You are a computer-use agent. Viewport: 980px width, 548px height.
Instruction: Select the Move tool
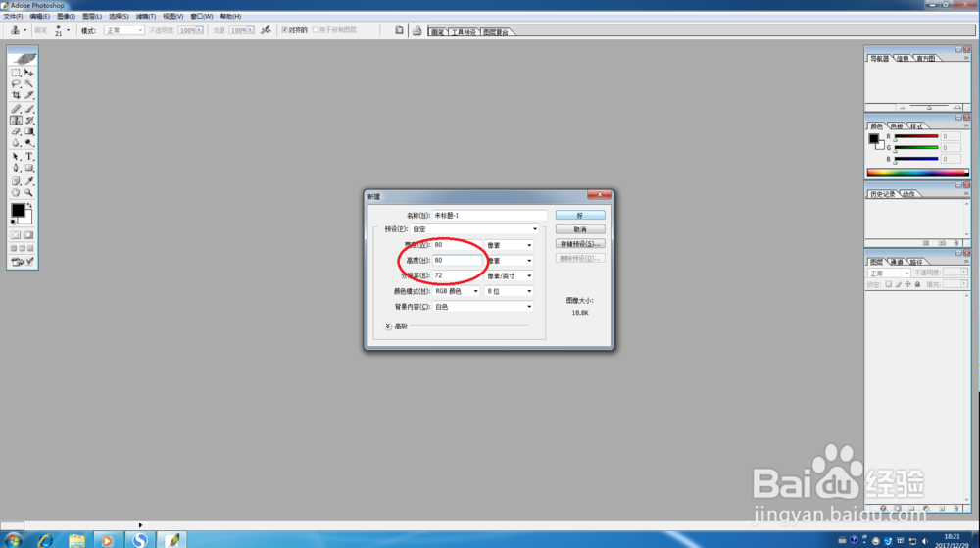[x=28, y=73]
